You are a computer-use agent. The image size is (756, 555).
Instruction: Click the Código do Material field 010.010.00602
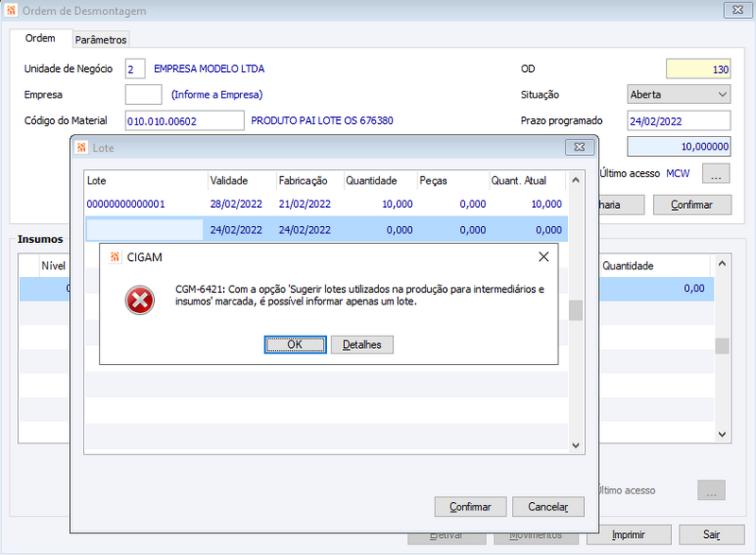click(x=184, y=120)
